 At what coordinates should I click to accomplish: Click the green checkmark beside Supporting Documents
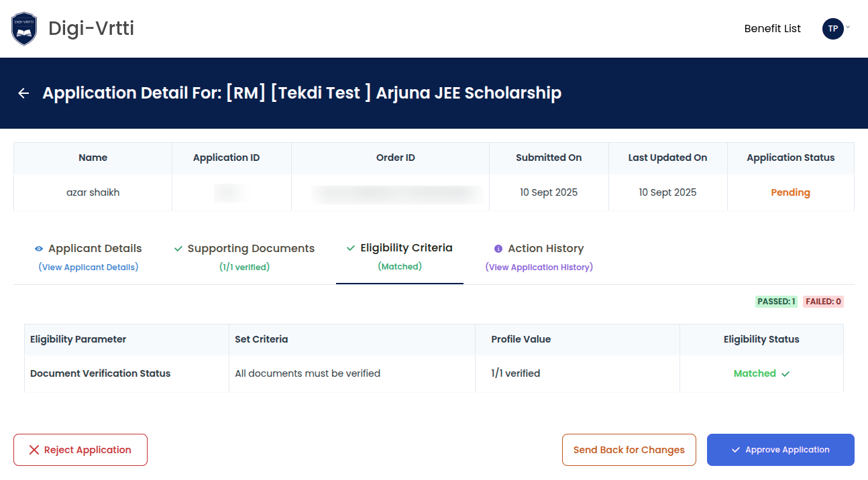click(178, 249)
